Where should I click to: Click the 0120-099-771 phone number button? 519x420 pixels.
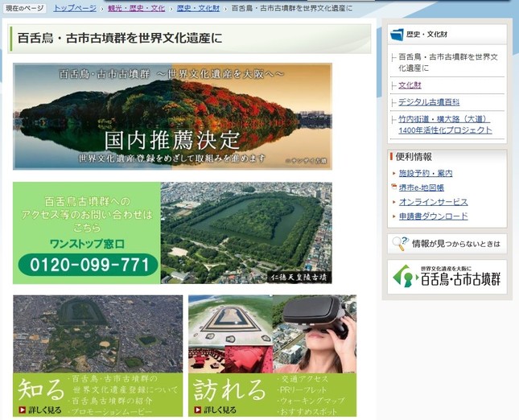click(89, 265)
